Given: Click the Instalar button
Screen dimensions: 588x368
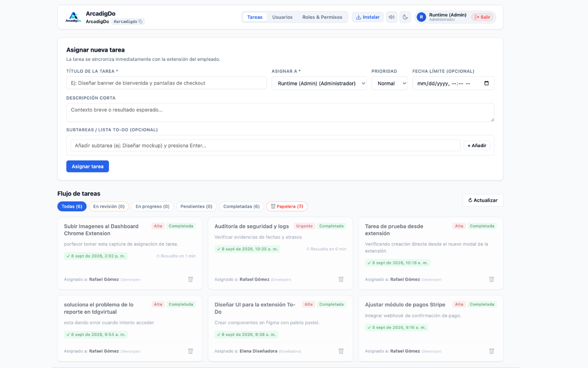Looking at the screenshot, I should pos(368,17).
